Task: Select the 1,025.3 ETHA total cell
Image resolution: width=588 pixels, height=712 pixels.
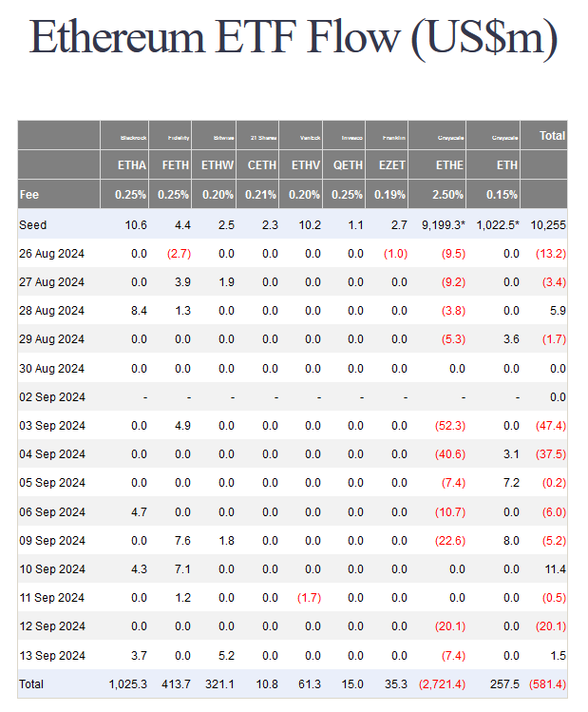Action: click(127, 684)
